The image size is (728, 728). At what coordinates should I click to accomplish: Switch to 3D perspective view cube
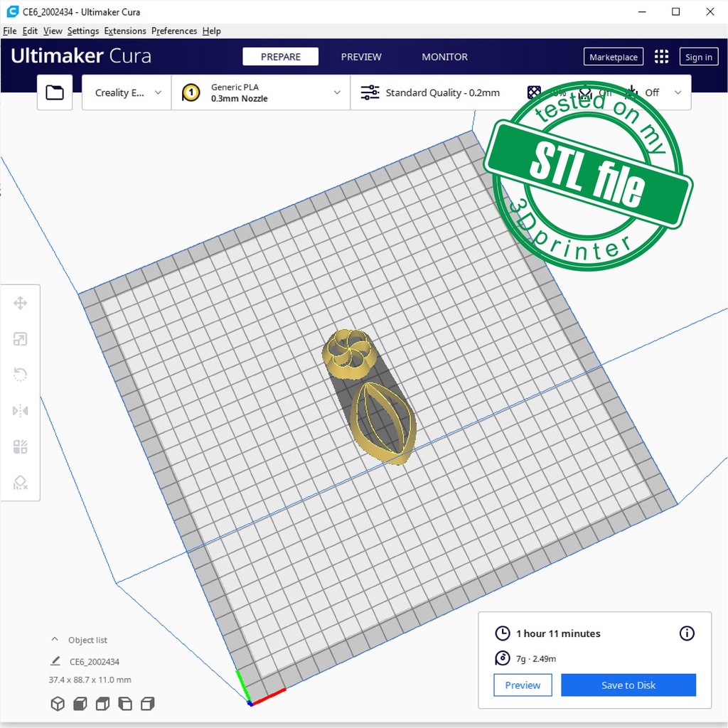coord(58,704)
